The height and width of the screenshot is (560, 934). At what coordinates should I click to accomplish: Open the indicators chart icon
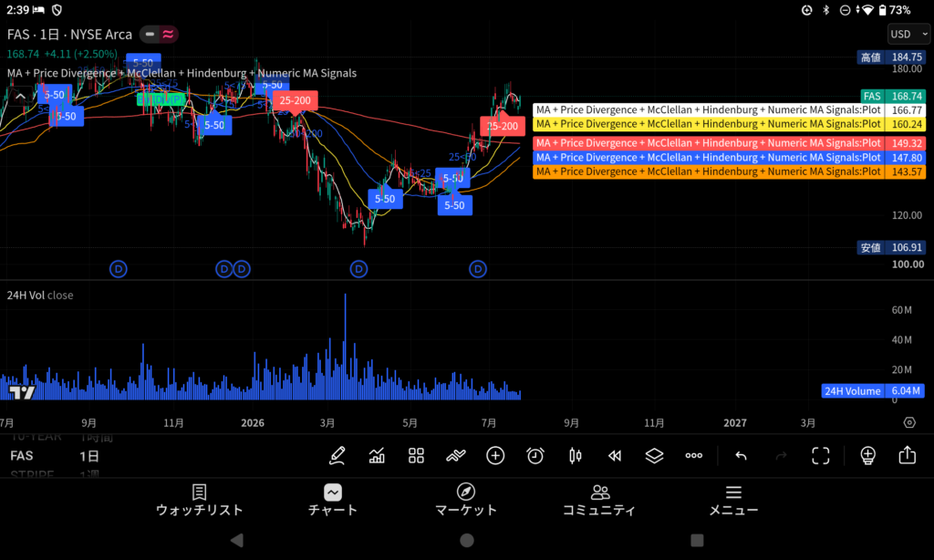point(377,456)
